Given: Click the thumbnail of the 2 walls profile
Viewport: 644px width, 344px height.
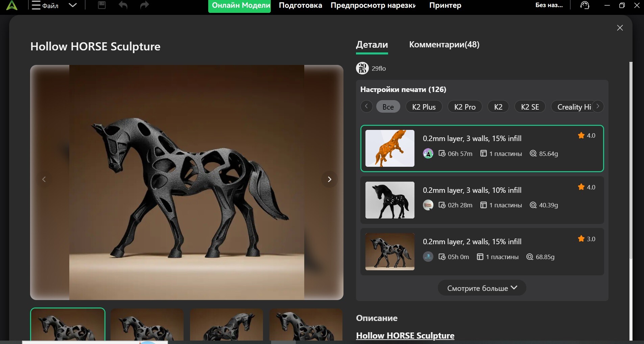Looking at the screenshot, I should click(x=390, y=252).
